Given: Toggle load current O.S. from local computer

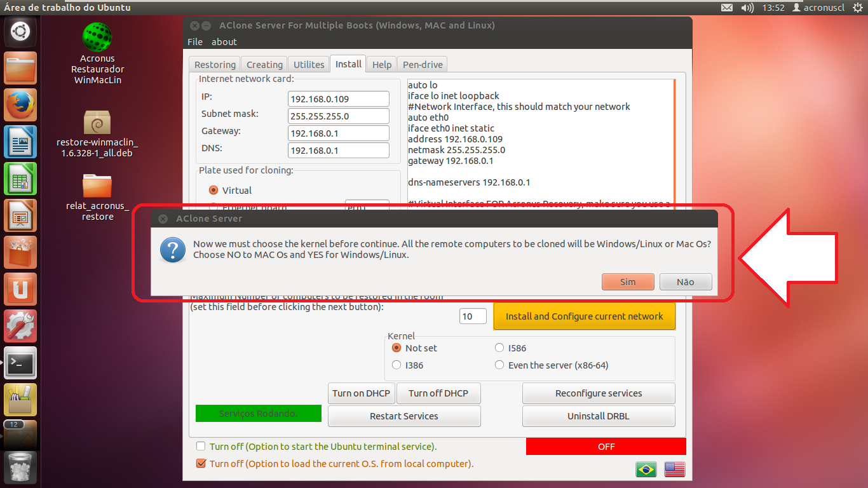Looking at the screenshot, I should (x=201, y=463).
